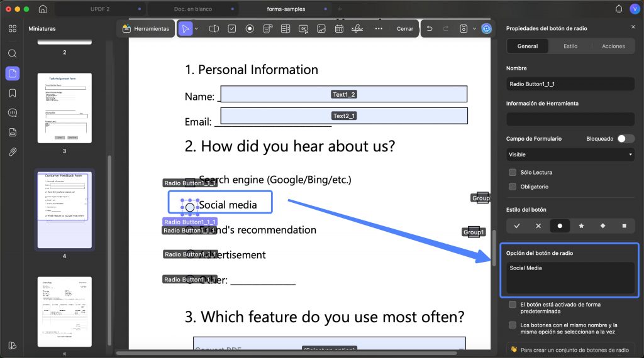Image resolution: width=644 pixels, height=358 pixels.
Task: Open the attachments paperclip panel
Action: tap(13, 152)
